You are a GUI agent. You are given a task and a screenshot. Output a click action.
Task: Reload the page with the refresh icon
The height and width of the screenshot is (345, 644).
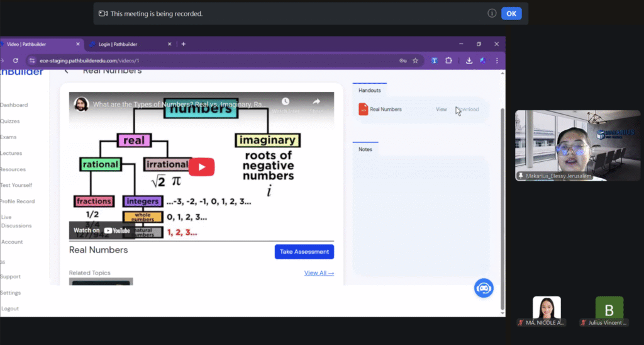click(16, 60)
